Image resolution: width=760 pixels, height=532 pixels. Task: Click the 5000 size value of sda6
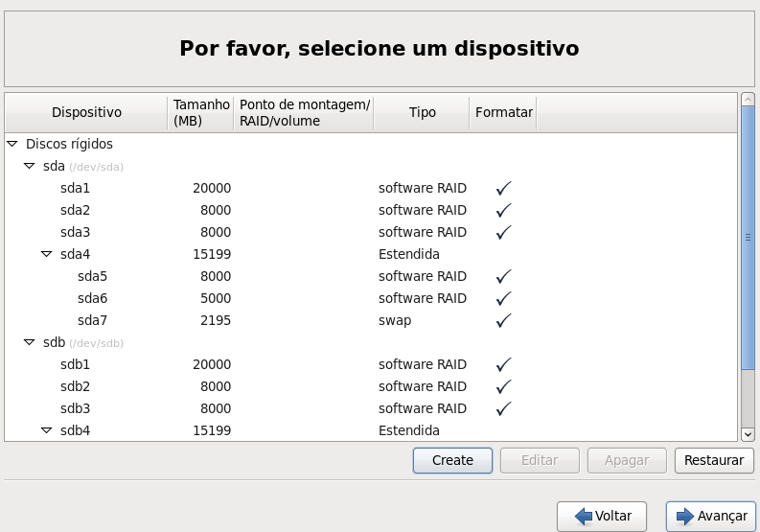216,298
